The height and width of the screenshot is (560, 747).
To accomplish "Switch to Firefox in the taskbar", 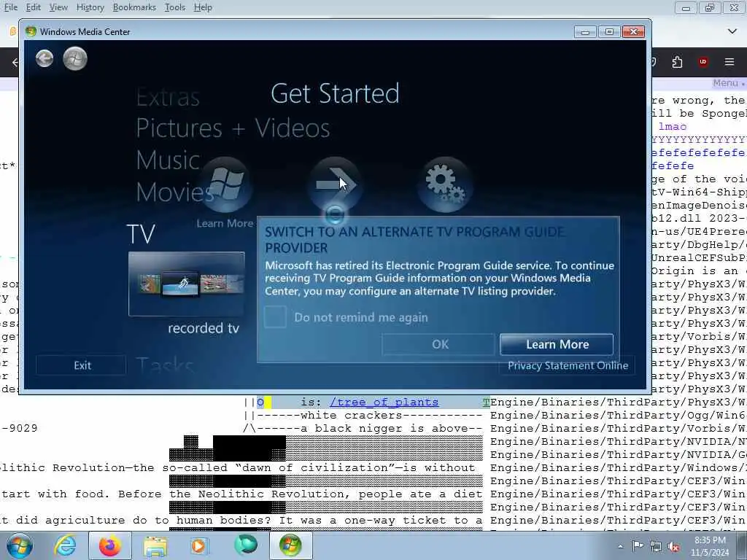I will [x=110, y=545].
